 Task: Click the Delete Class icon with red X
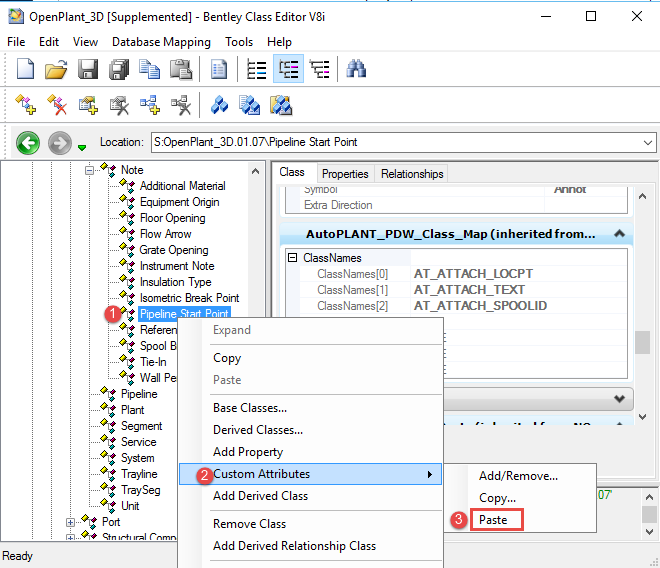pos(57,104)
